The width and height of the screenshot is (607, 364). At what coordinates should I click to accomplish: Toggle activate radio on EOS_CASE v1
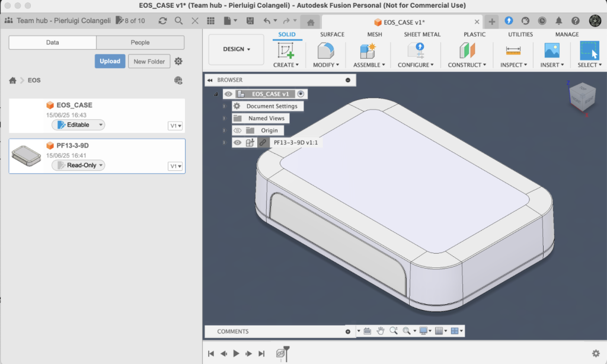pos(301,94)
